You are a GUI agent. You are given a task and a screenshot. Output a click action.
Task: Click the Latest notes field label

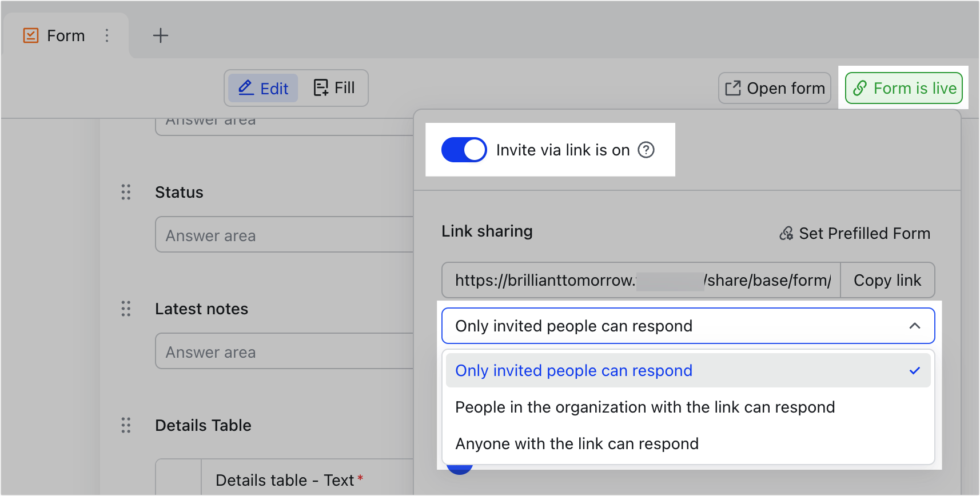click(201, 309)
